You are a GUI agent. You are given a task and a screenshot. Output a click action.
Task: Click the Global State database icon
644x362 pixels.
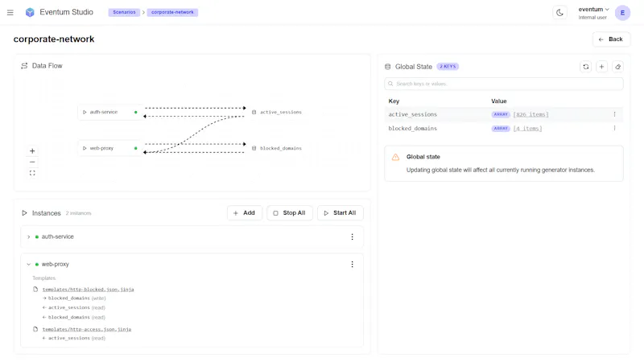tap(388, 67)
